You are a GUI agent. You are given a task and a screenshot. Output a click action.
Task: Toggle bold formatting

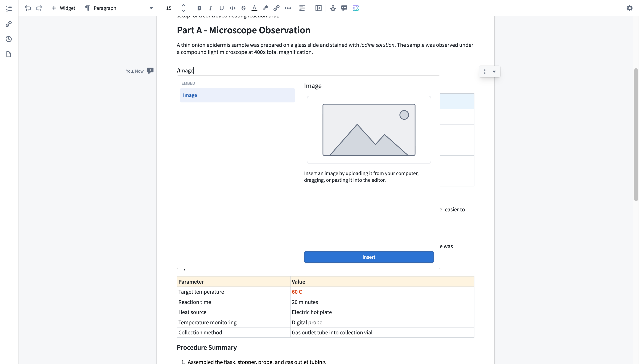199,8
